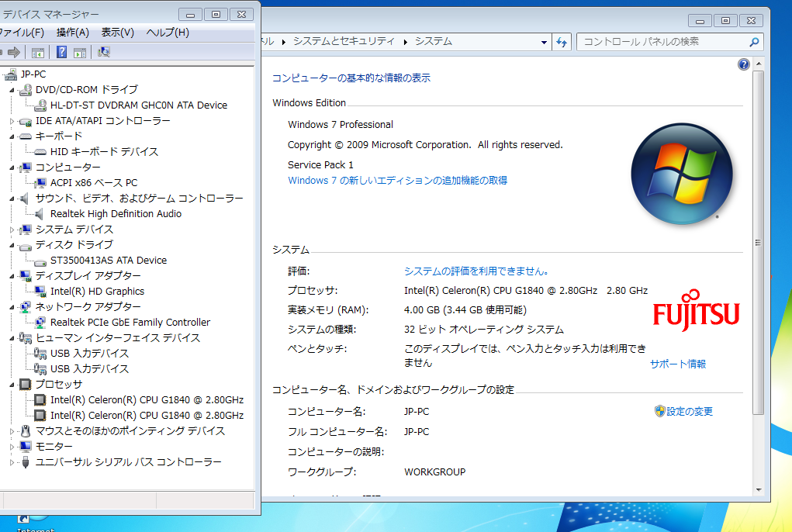The image size is (792, 532).
Task: Expand the IDE ATA/ATAPI コントローラー node
Action: (12, 121)
